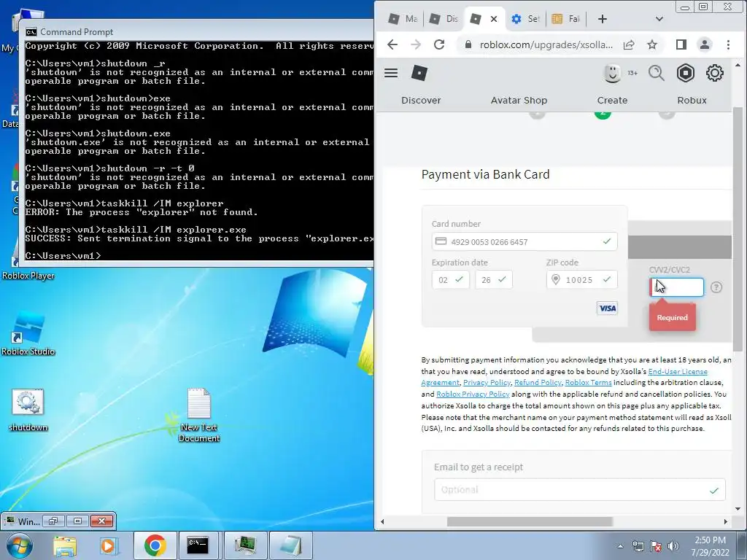The image size is (747, 560).
Task: Go back in Chrome
Action: coord(392,44)
